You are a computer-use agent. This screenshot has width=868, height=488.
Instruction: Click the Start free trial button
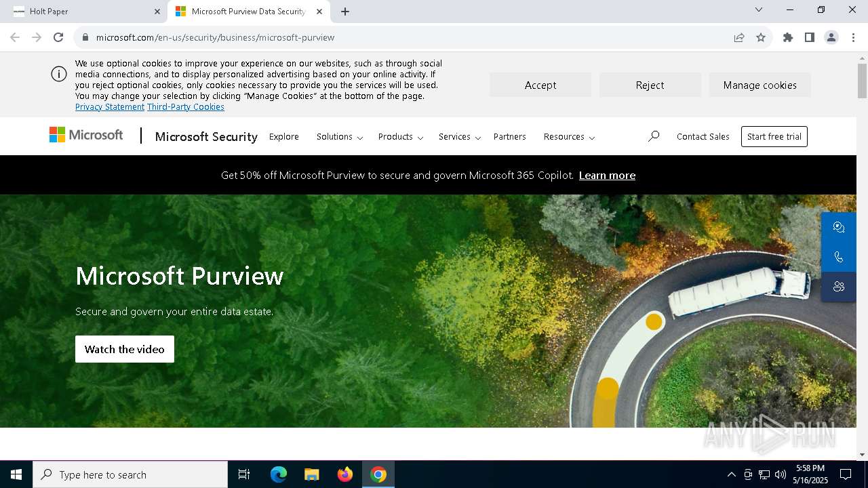(774, 136)
